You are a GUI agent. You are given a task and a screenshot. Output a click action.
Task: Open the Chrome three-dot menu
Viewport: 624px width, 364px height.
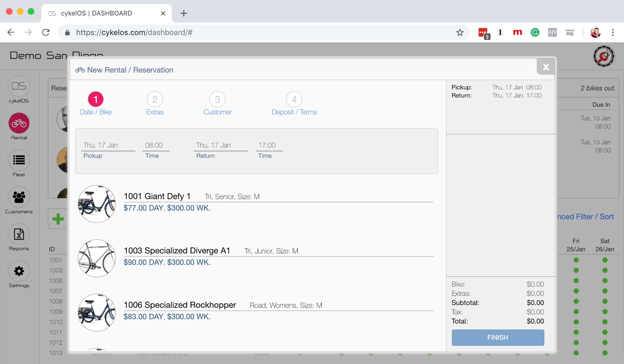tap(613, 32)
